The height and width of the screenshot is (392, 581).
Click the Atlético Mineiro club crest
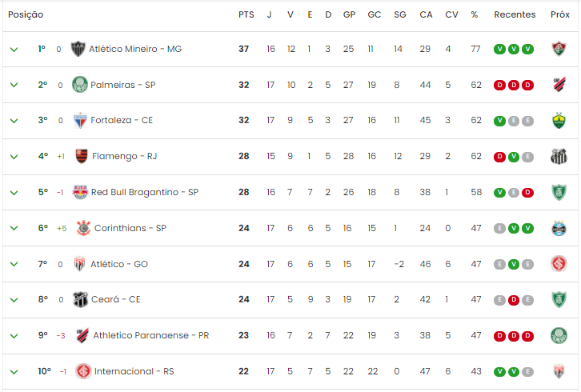click(x=78, y=49)
